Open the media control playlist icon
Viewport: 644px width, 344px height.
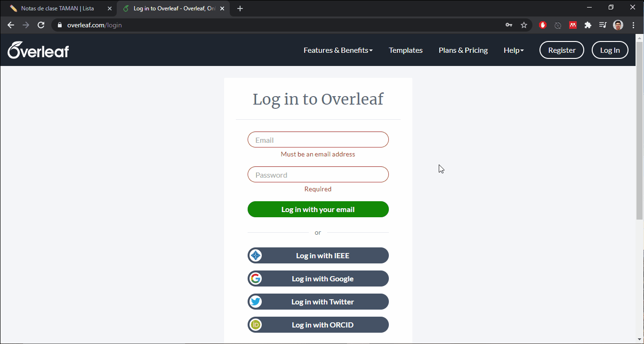click(603, 25)
